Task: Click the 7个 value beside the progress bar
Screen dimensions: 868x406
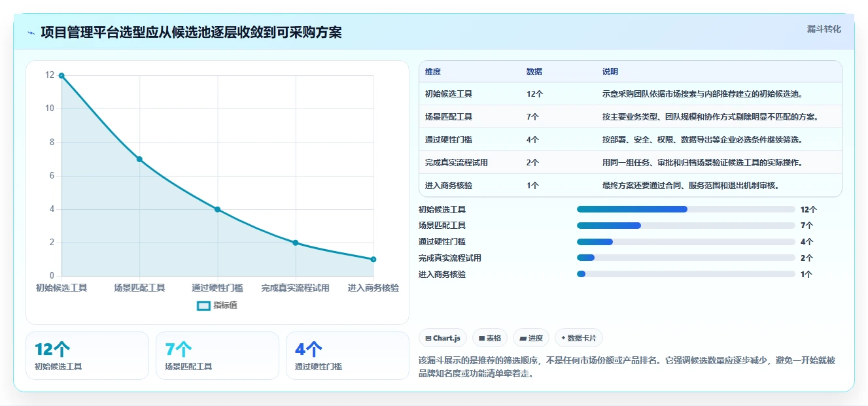Action: coord(807,226)
